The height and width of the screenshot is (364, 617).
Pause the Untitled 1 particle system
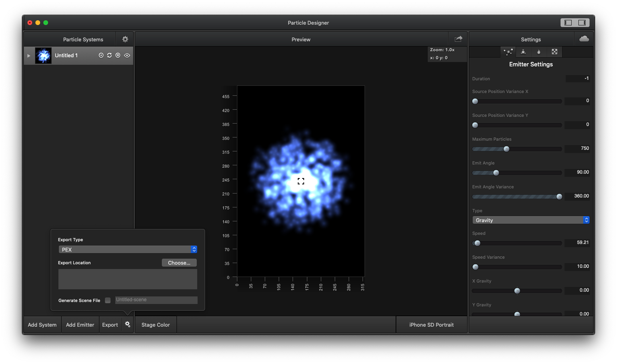pos(118,56)
